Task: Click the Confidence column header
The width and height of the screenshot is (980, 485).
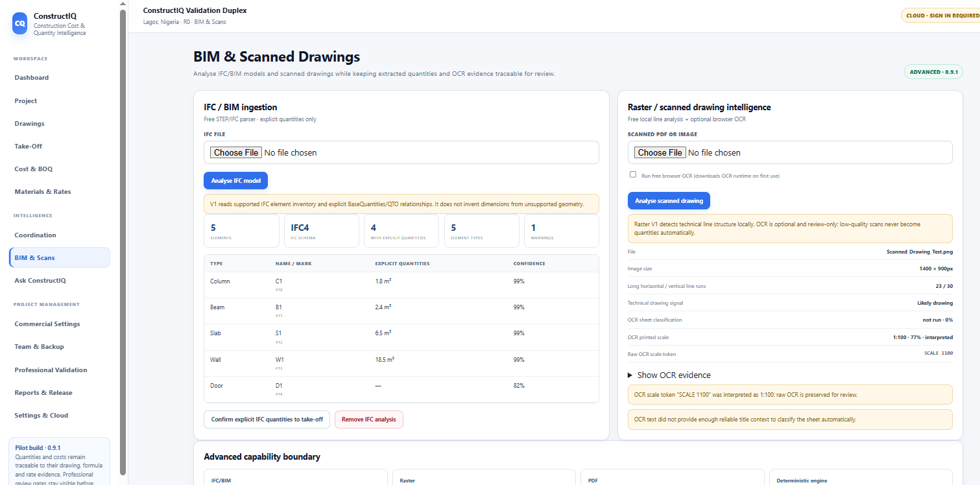Action: [x=529, y=264]
